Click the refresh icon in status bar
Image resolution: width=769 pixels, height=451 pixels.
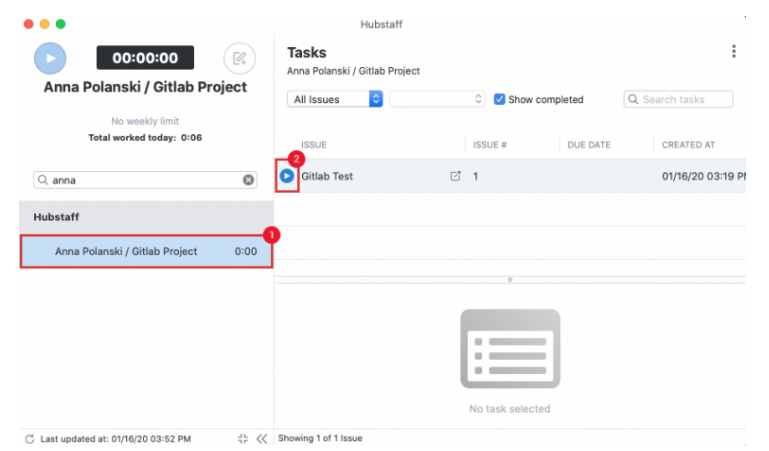click(30, 438)
